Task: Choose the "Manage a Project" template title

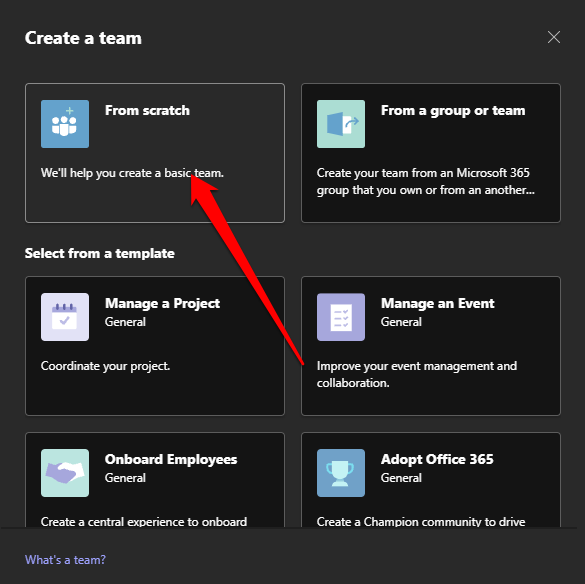Action: pos(162,304)
